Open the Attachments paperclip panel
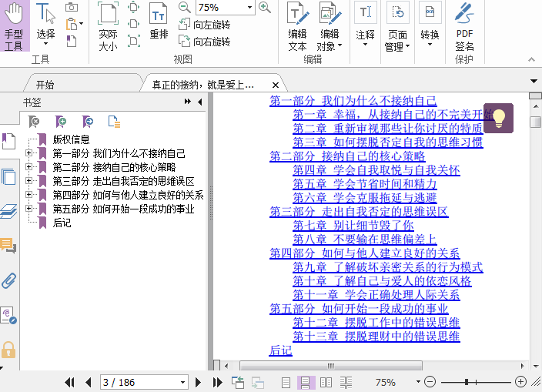 pos(8,280)
